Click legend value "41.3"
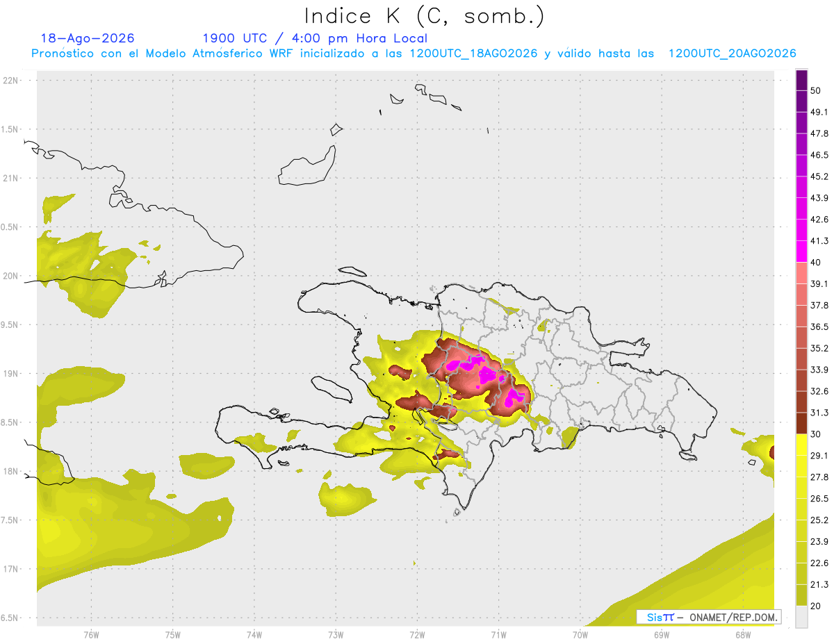834x644 pixels. click(819, 241)
